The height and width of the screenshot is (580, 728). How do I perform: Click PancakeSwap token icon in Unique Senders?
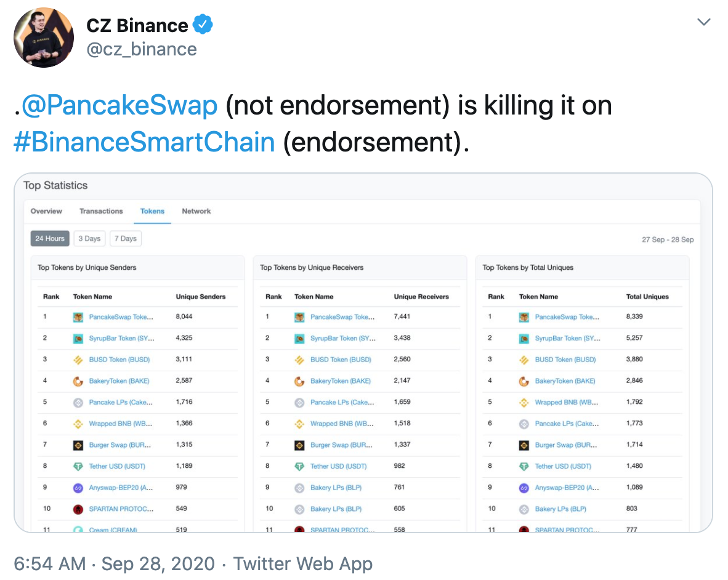pyautogui.click(x=78, y=317)
